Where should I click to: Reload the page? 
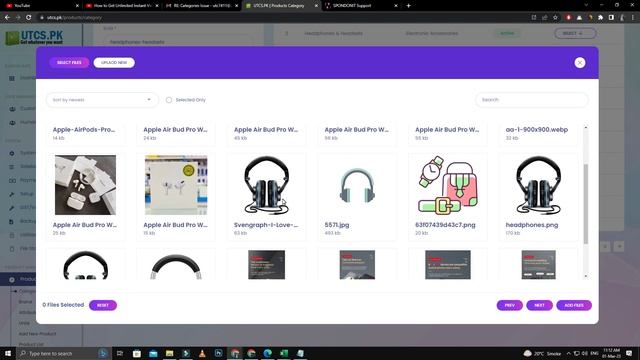click(x=29, y=18)
